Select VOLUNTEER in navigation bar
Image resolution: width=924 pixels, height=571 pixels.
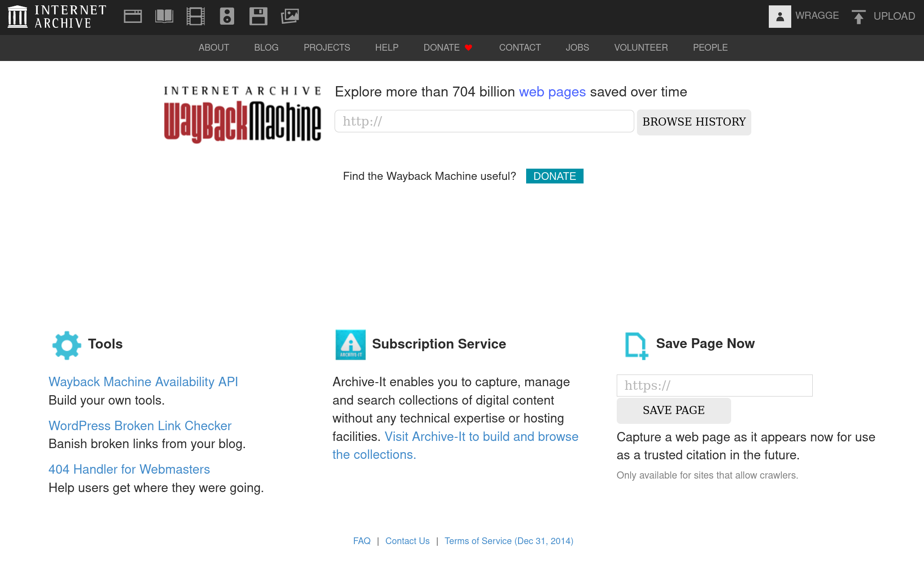(641, 48)
